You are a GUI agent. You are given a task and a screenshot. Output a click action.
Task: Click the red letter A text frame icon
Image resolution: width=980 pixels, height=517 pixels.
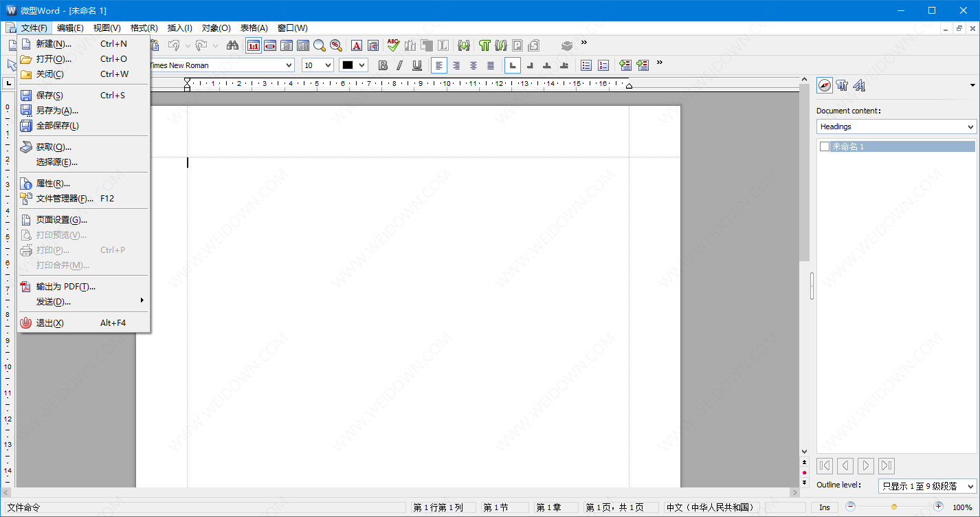point(357,45)
